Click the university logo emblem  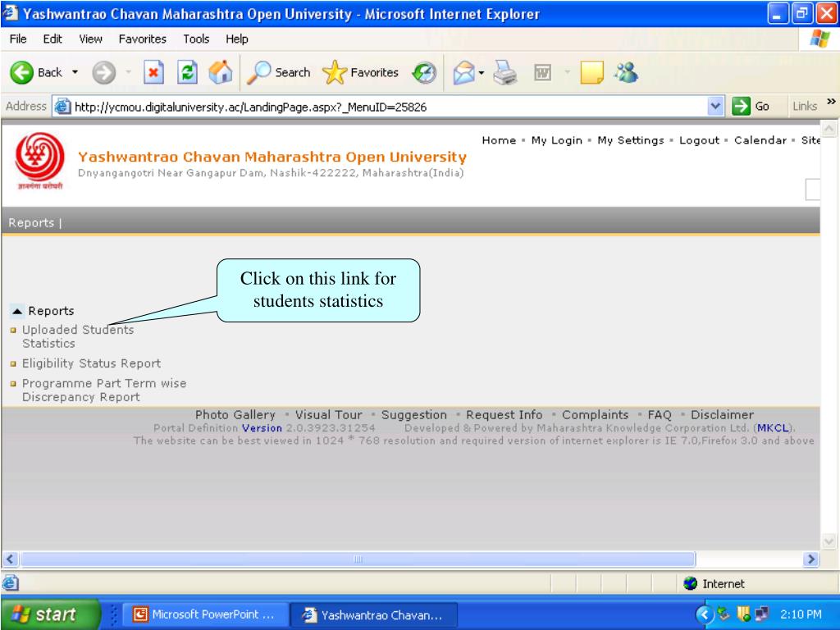click(39, 160)
